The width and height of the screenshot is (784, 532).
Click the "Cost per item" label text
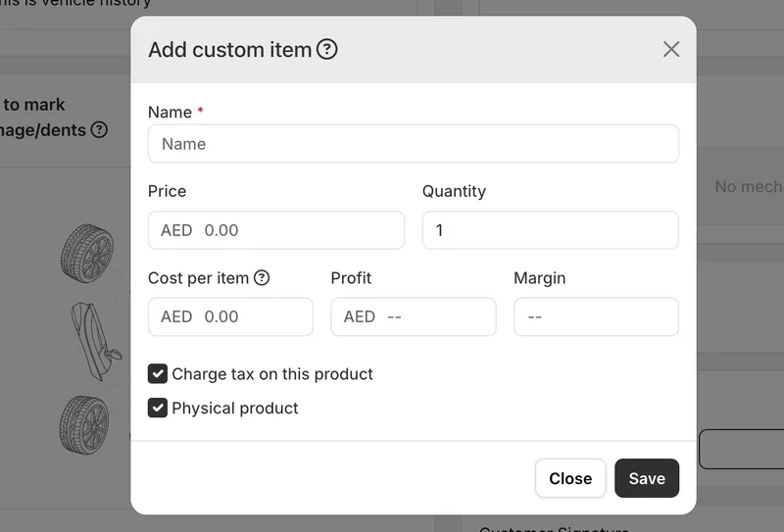[199, 278]
